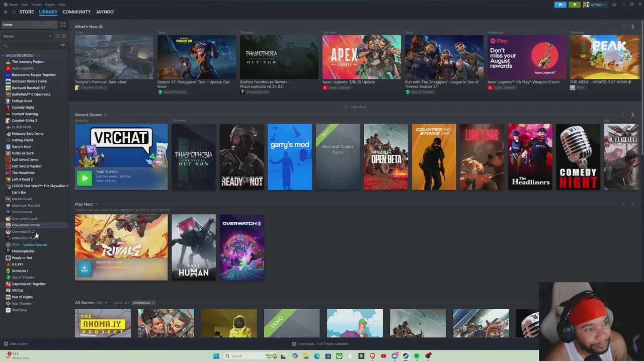The image size is (644, 362).
Task: Select Sea of Thieves in list
Action: [x=23, y=278]
